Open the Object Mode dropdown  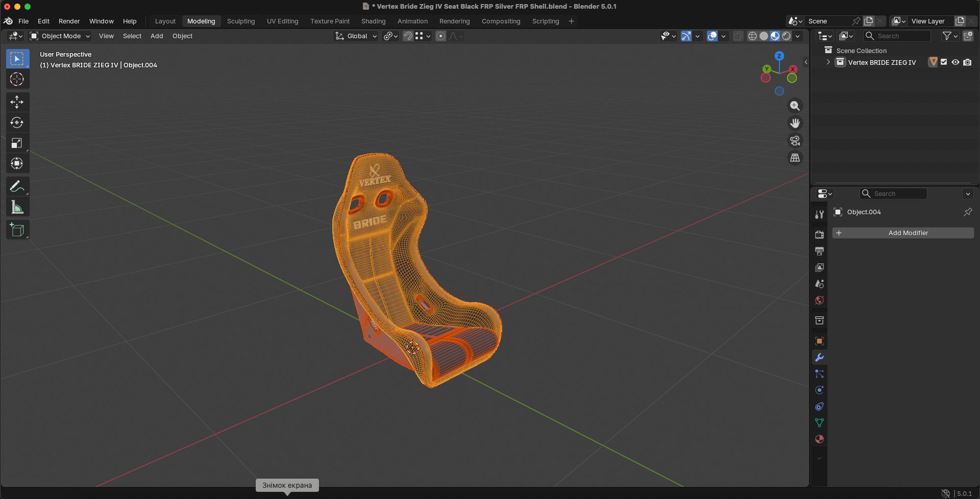click(x=60, y=36)
